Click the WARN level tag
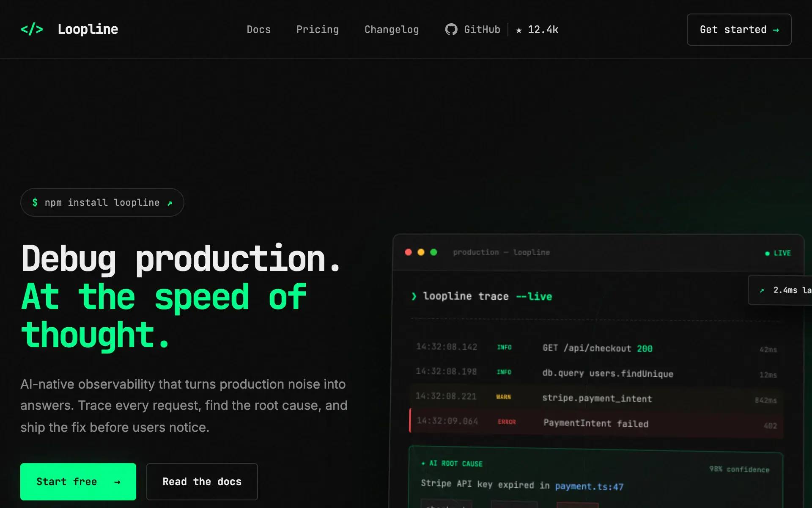 click(503, 397)
